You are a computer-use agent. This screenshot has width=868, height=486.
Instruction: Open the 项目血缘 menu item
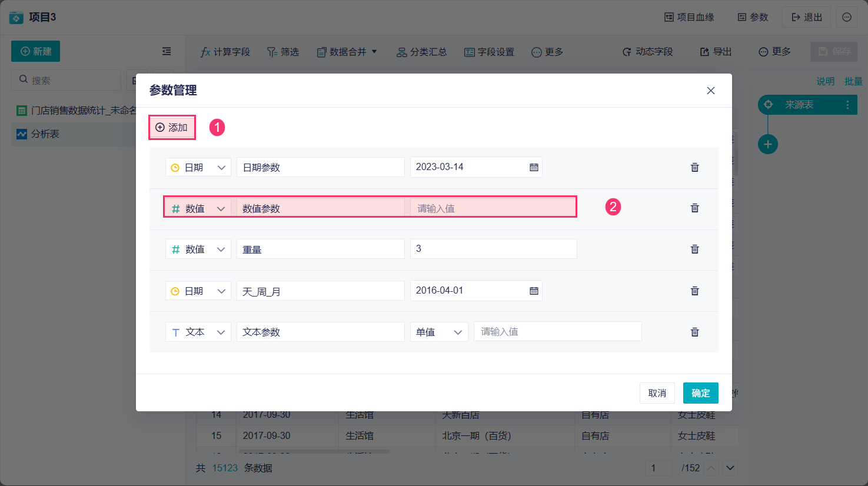[689, 17]
